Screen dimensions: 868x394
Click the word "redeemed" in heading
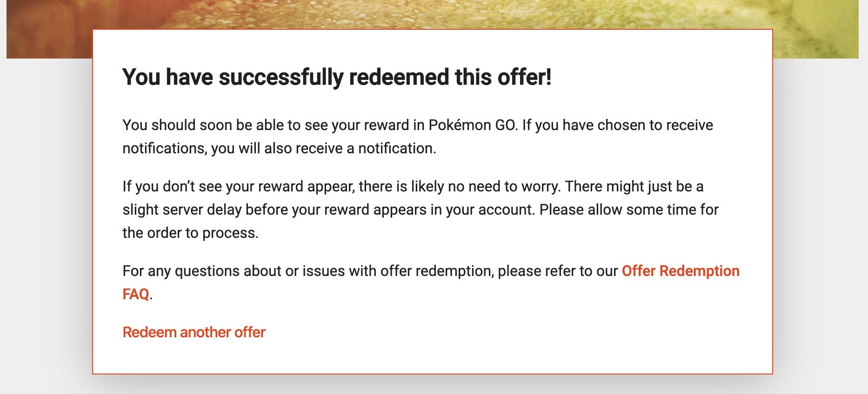399,77
